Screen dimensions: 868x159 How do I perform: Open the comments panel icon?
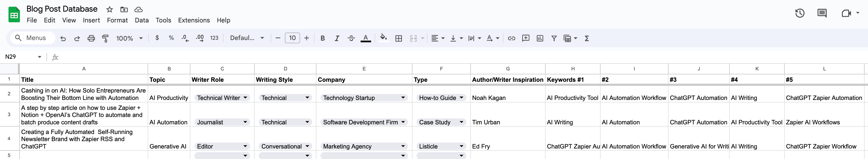pos(822,13)
